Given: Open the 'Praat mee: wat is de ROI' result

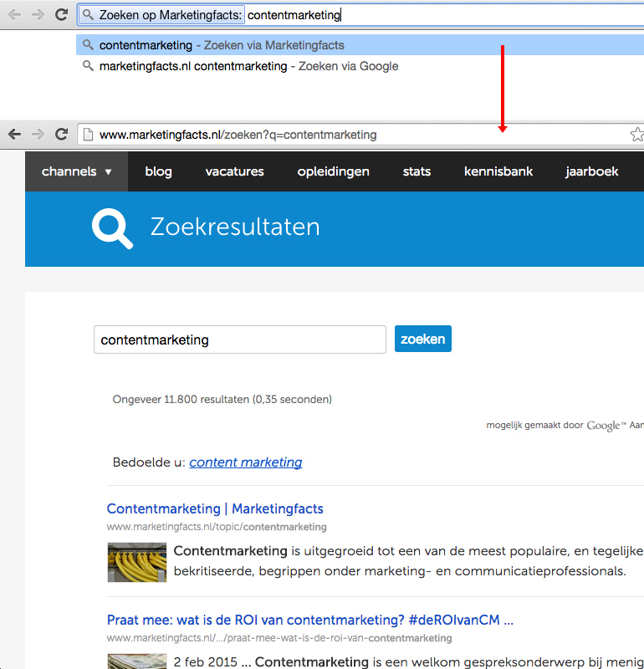Looking at the screenshot, I should pyautogui.click(x=309, y=620).
